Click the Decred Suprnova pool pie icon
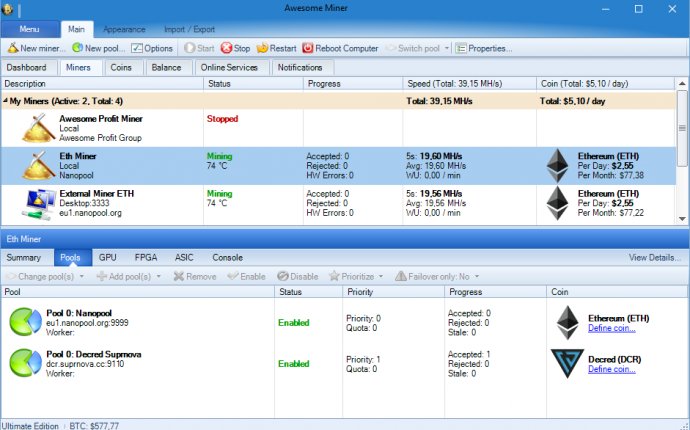690x430 pixels. point(26,363)
